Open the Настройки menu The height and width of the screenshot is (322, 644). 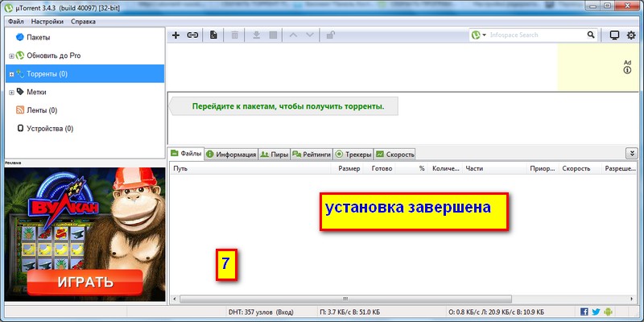(47, 22)
